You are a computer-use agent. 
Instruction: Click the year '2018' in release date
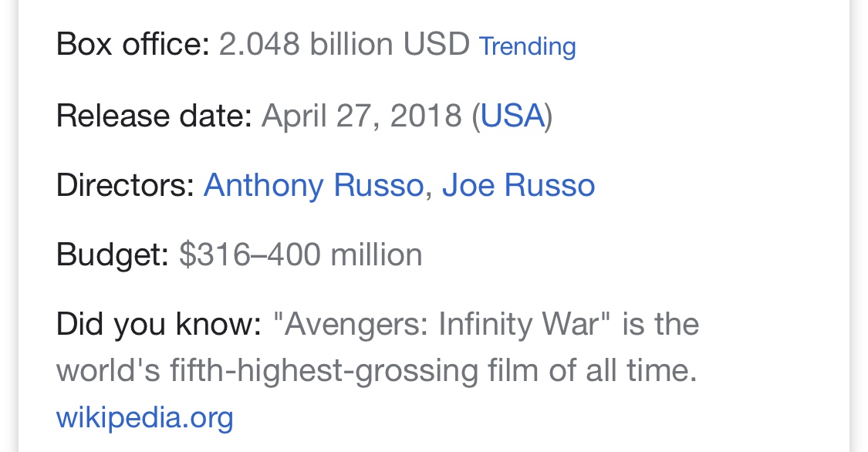click(426, 116)
